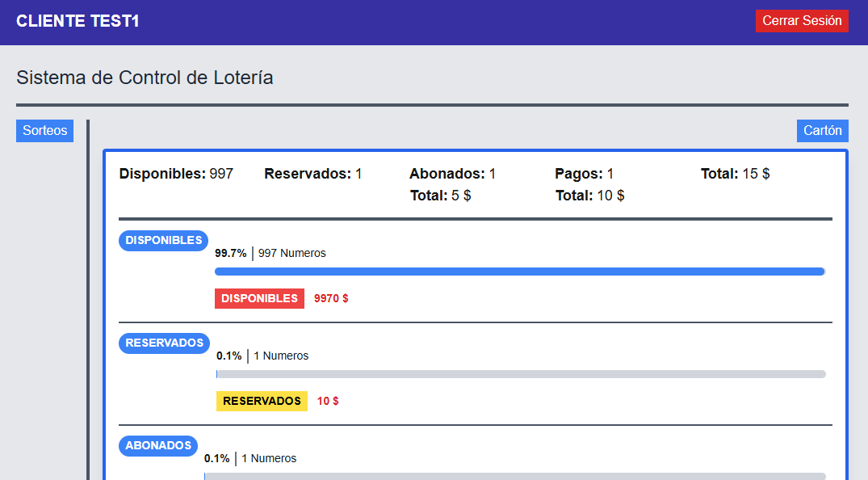This screenshot has height=480, width=868.
Task: Select the blue DISPONIBLES pill badge
Action: 164,241
